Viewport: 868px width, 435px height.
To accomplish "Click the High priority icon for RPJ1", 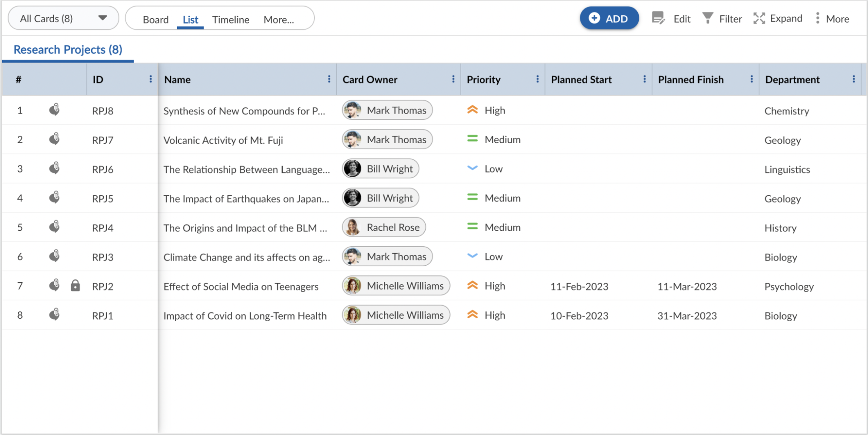I will pos(472,315).
